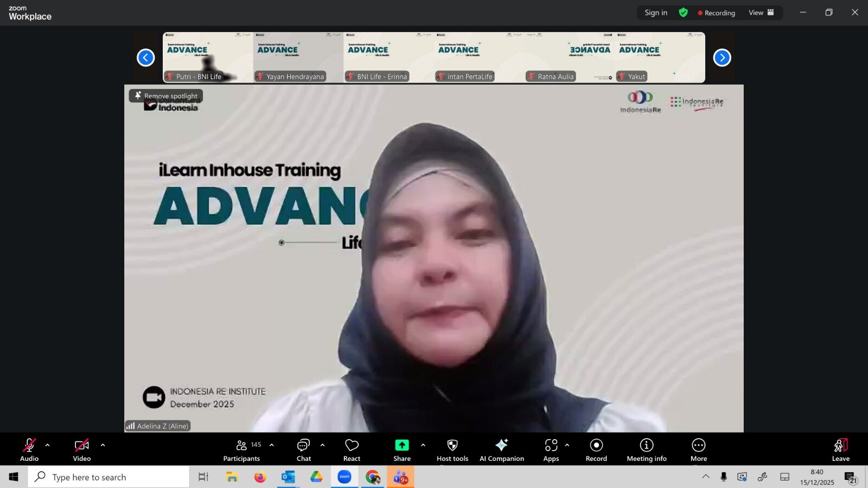Open the React emoji reactions
868x488 pixels.
pos(352,450)
